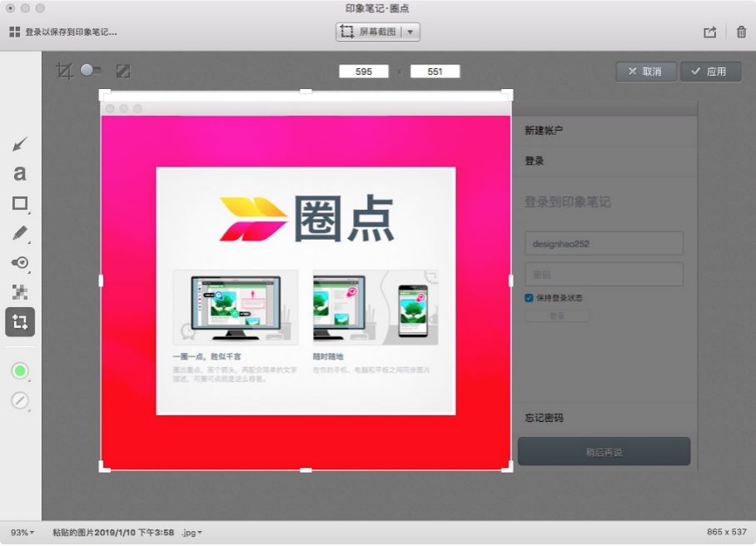
Task: Click the crop mode icon in options bar
Action: [64, 72]
